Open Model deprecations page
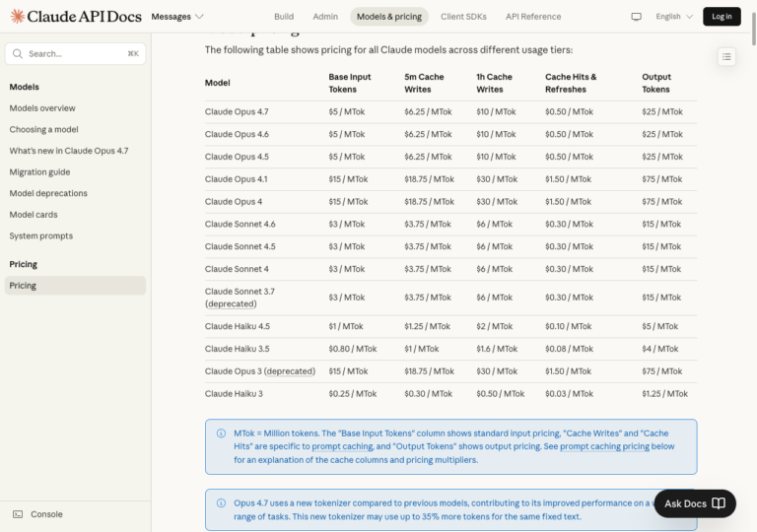This screenshot has width=757, height=532. pyautogui.click(x=48, y=193)
